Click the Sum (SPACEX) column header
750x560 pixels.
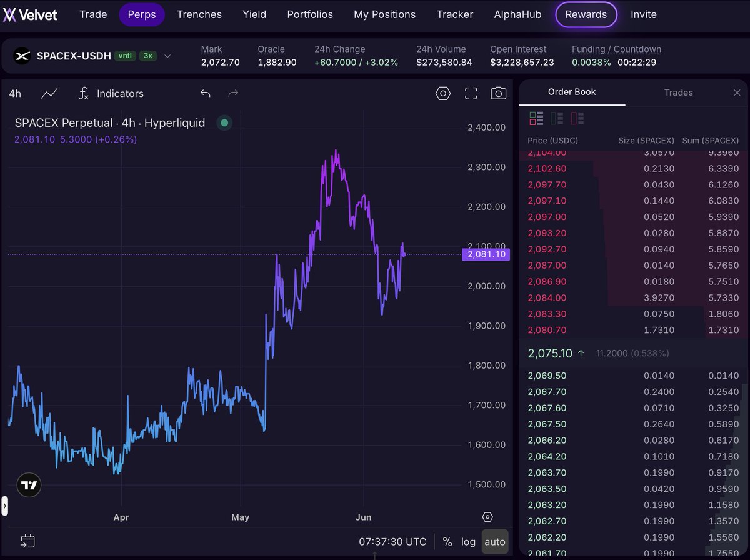tap(711, 140)
